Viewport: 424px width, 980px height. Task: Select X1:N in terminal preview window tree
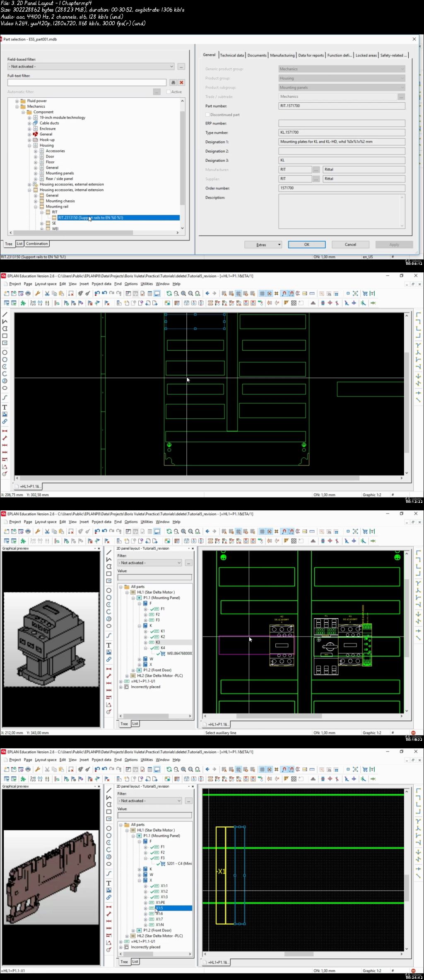[x=159, y=925]
